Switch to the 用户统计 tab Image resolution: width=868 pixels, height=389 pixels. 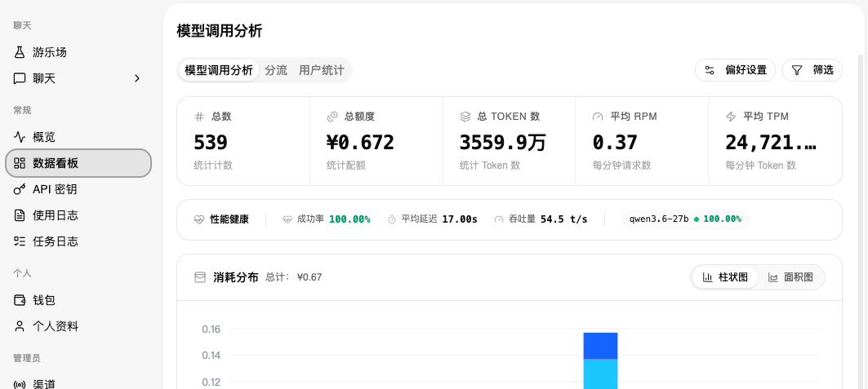pyautogui.click(x=321, y=70)
